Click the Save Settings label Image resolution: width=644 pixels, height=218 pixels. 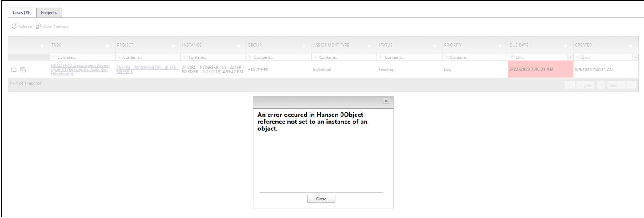coord(56,27)
